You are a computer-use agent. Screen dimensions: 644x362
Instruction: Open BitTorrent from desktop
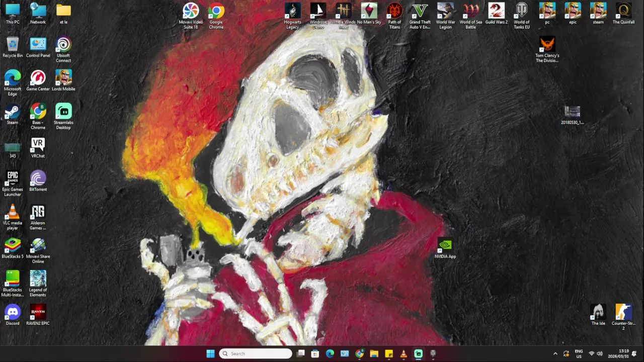pyautogui.click(x=38, y=181)
